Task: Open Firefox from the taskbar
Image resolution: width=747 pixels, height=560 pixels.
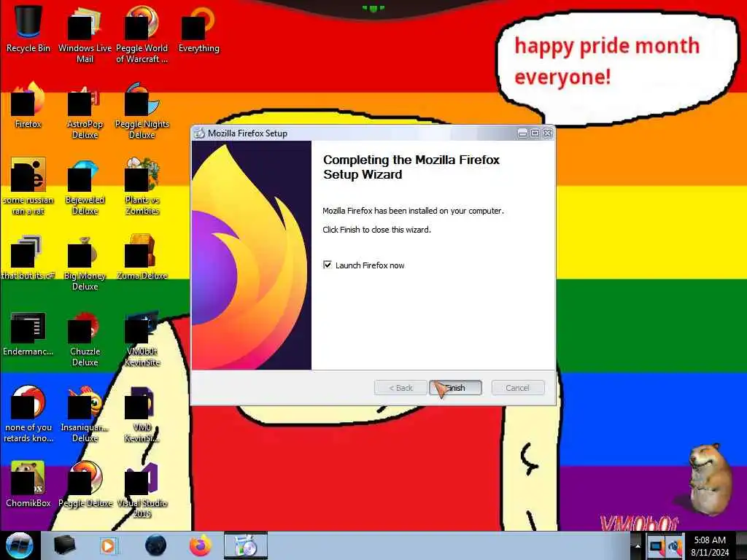Action: coord(201,545)
